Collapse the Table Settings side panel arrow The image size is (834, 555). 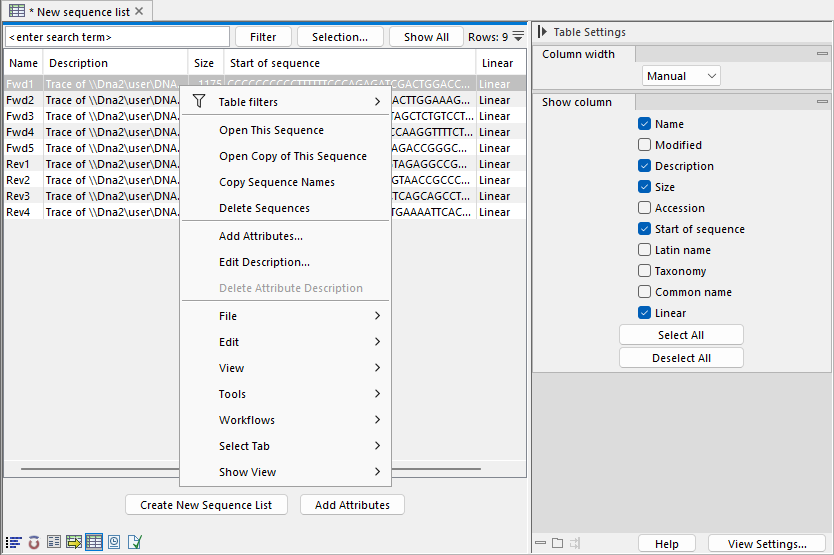pyautogui.click(x=542, y=32)
